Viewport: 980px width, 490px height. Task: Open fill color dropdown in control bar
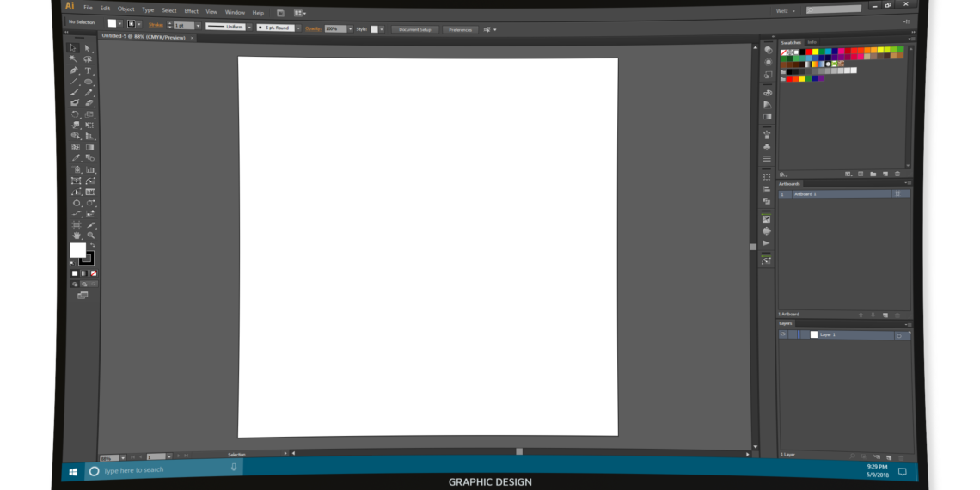[120, 24]
